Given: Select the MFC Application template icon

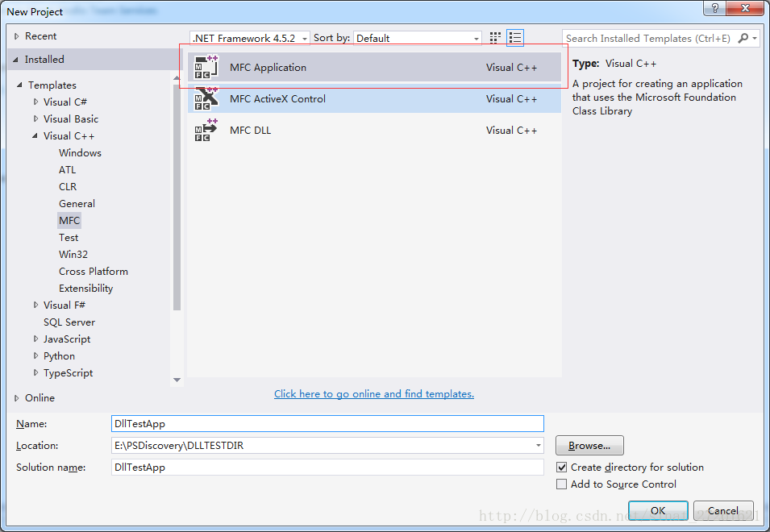Looking at the screenshot, I should [x=206, y=67].
